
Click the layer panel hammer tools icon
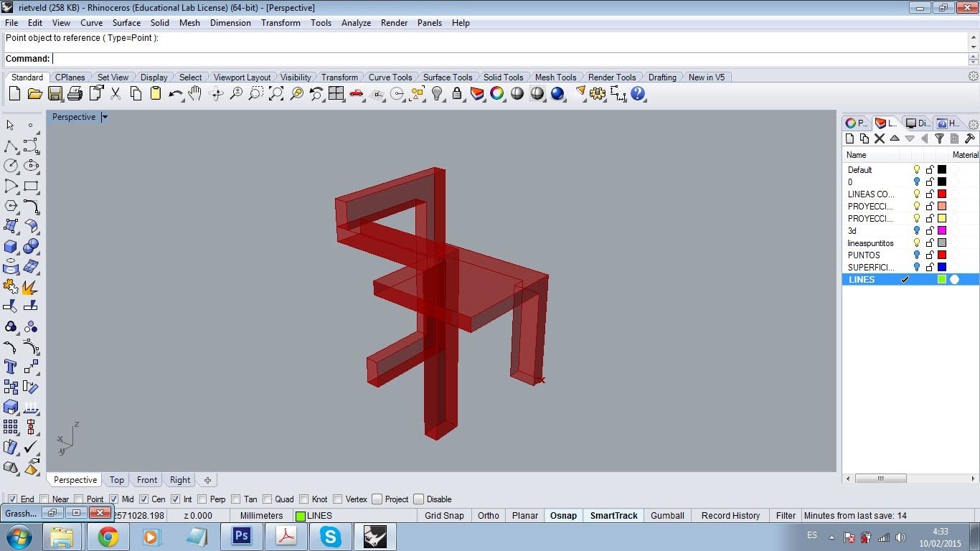point(970,138)
